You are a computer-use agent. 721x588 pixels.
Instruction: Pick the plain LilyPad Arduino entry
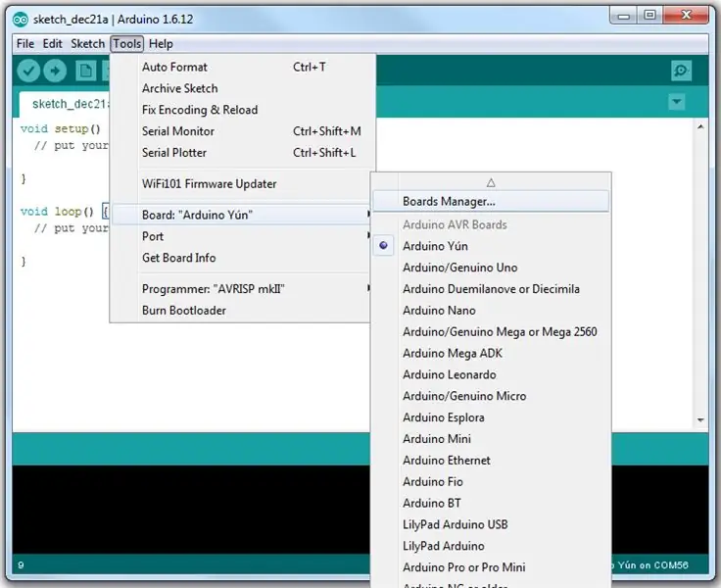pos(491,546)
